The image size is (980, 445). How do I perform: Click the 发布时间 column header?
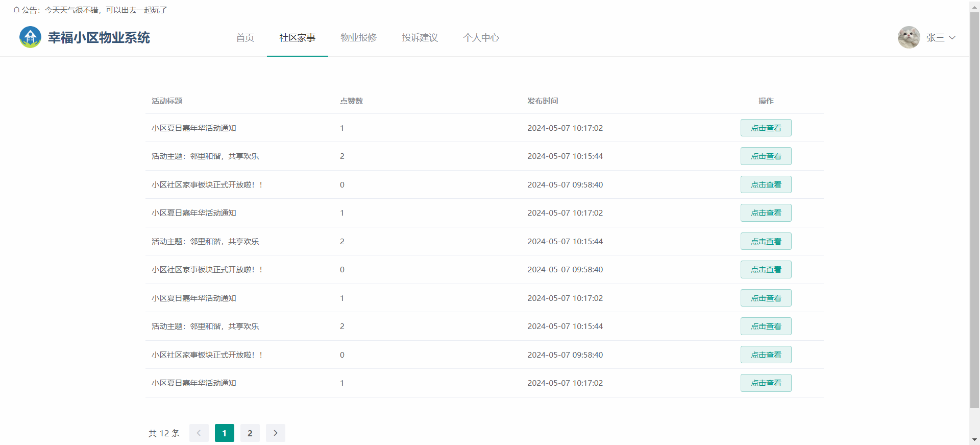(543, 101)
